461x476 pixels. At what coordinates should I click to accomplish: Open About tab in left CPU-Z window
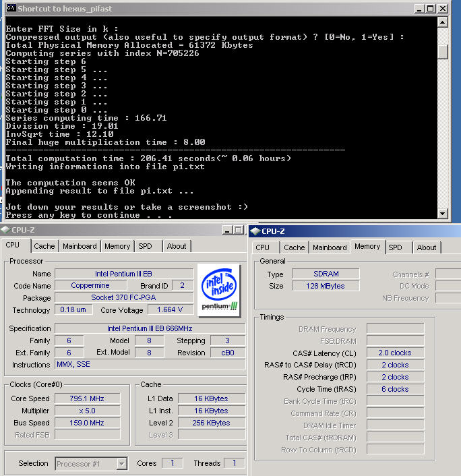tap(177, 246)
